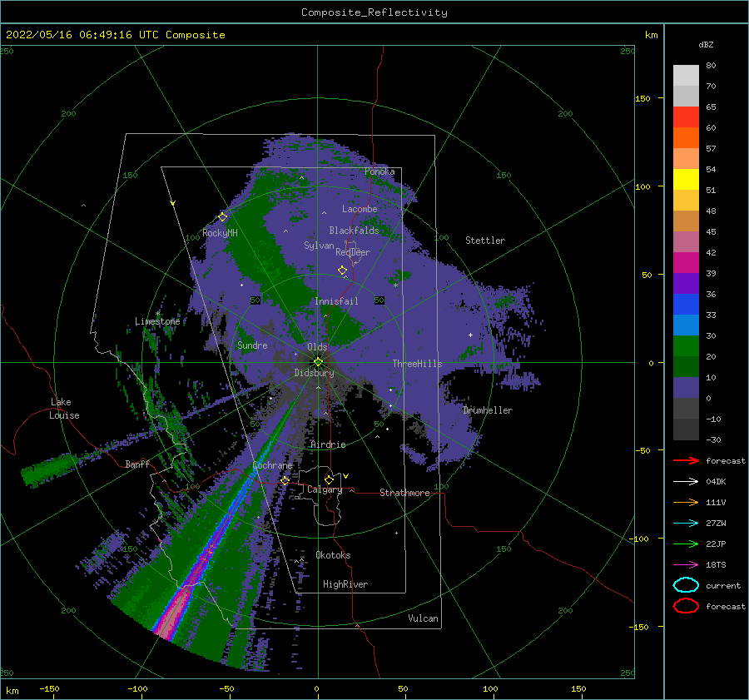Select the magenta 42-39 dBZ color swatch
Screen dimensions: 749x700
[x=686, y=263]
